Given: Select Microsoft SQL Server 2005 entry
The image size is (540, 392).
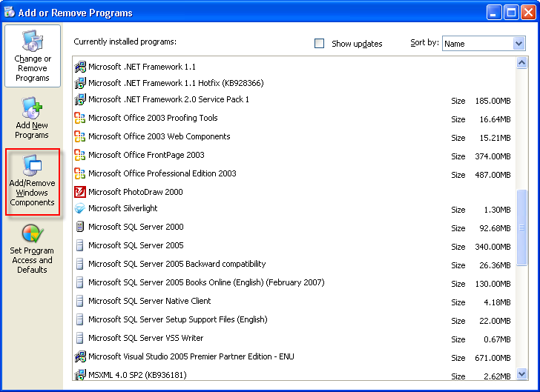Looking at the screenshot, I should point(292,246).
